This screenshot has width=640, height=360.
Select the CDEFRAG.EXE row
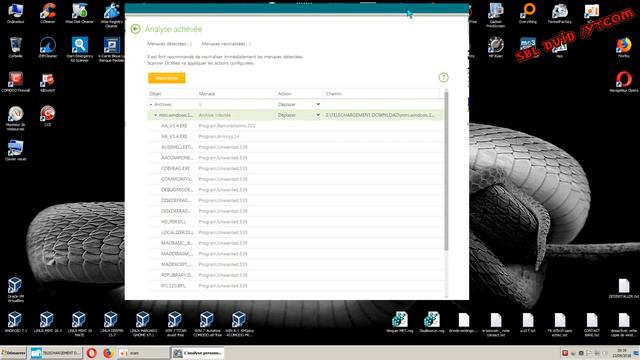295,168
